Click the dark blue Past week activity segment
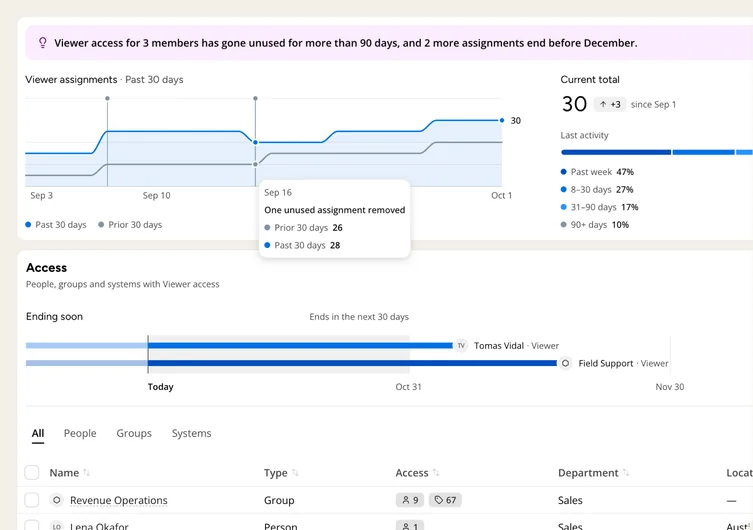753x530 pixels. pyautogui.click(x=616, y=152)
